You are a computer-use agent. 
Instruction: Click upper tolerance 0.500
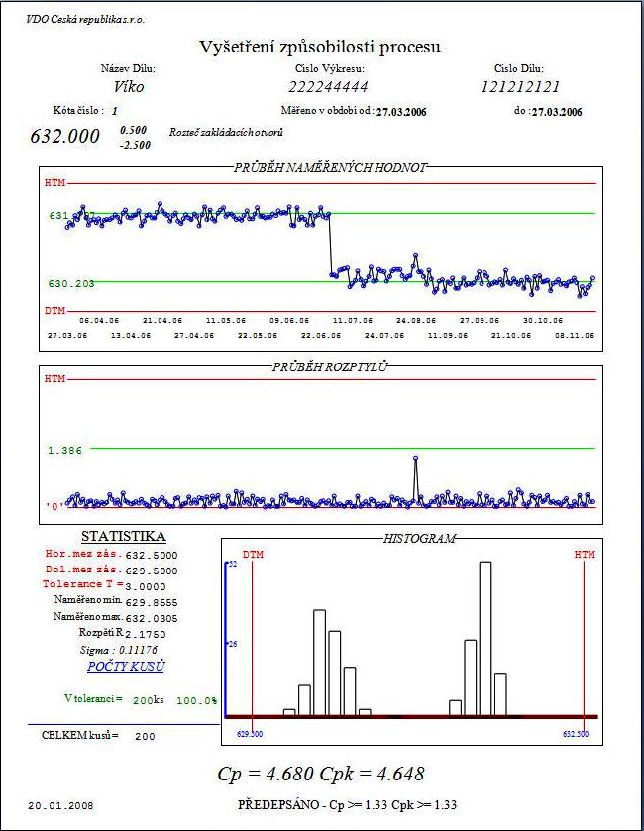(133, 130)
